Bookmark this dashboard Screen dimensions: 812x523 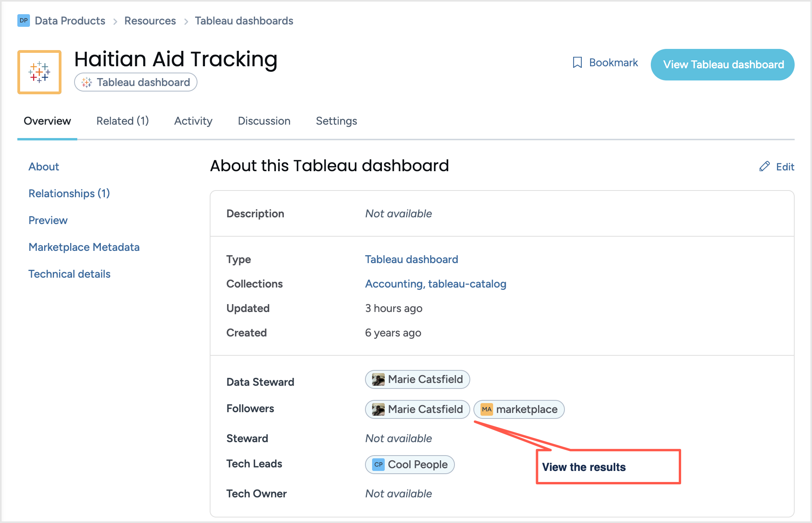pyautogui.click(x=605, y=62)
